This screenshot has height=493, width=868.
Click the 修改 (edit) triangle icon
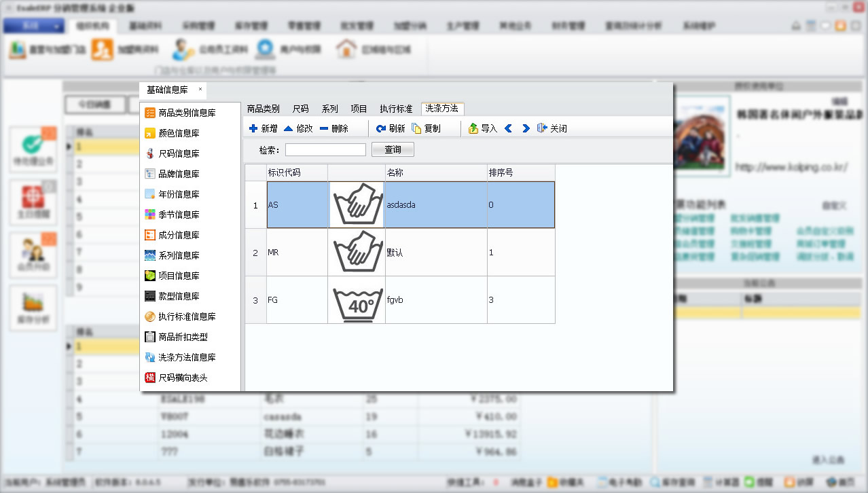289,128
